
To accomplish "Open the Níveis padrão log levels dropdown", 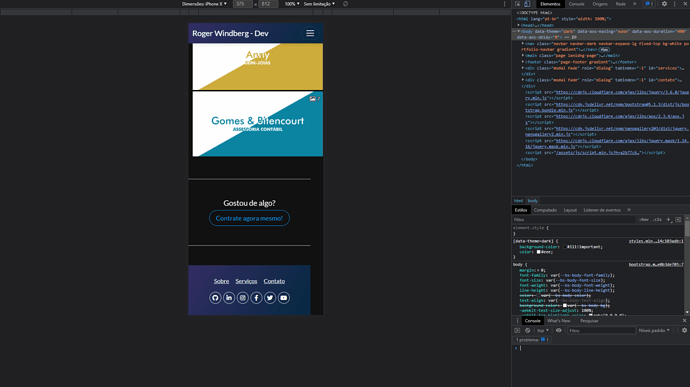I will 654,331.
